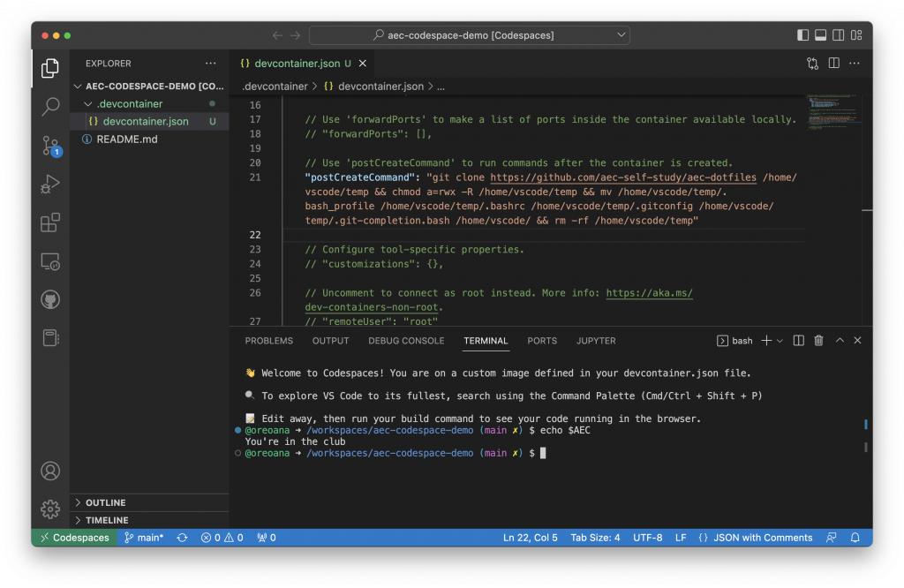
Task: Go forward with the right arrow
Action: [295, 35]
